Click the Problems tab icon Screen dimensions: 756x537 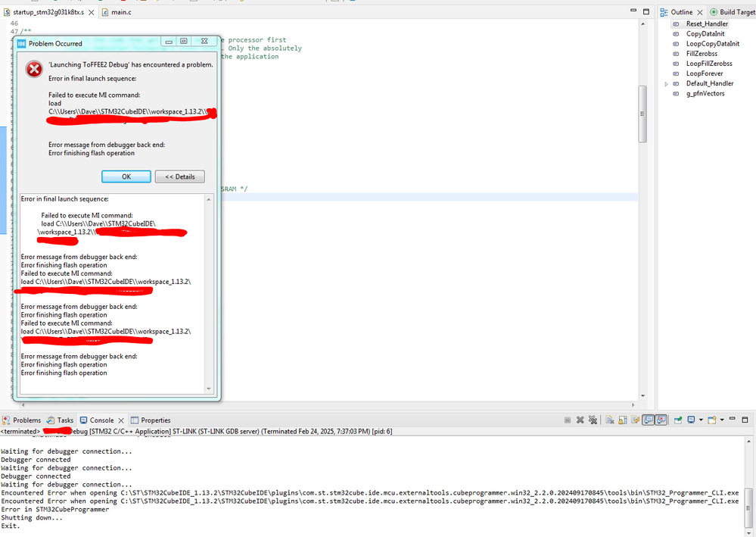pyautogui.click(x=6, y=420)
